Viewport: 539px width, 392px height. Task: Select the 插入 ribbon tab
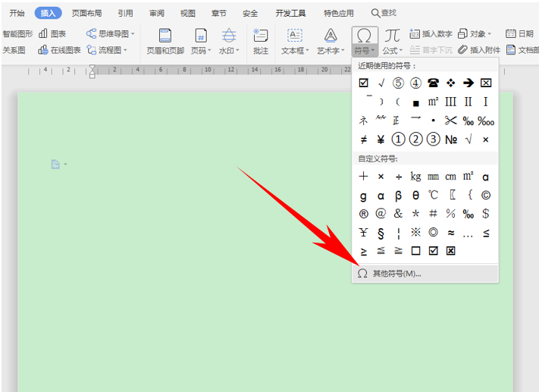click(x=48, y=13)
